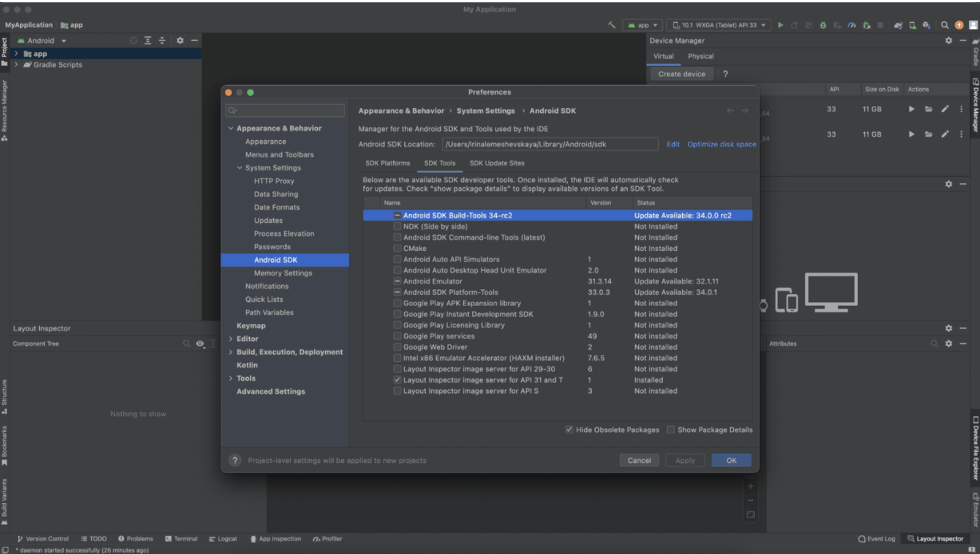Open Attributes panel settings gear
Viewport: 980px width, 554px height.
949,343
